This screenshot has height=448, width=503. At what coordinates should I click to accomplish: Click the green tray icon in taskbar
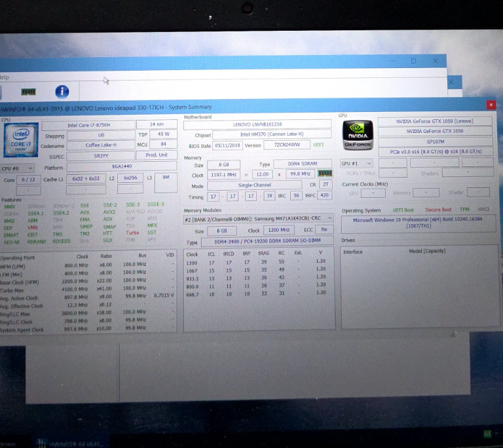coord(487,434)
